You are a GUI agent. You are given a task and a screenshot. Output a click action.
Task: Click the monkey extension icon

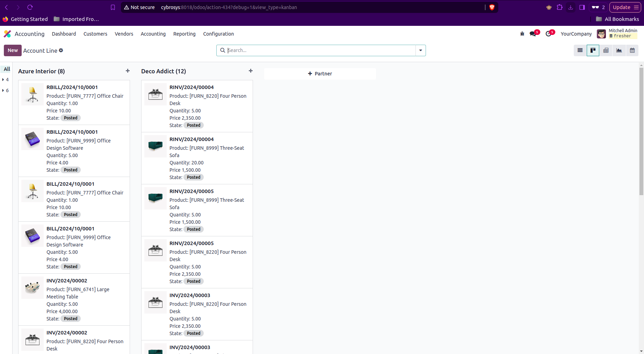pos(549,7)
